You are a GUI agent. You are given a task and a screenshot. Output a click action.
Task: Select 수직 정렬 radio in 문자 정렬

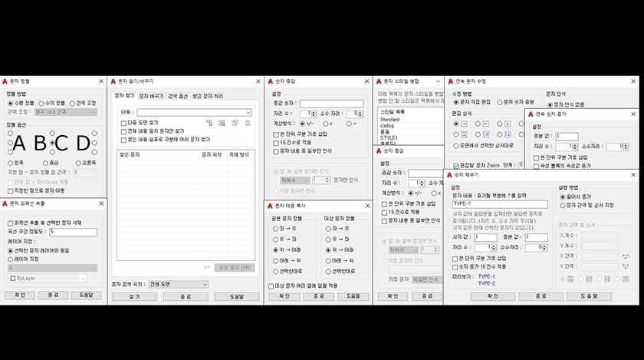[41, 104]
